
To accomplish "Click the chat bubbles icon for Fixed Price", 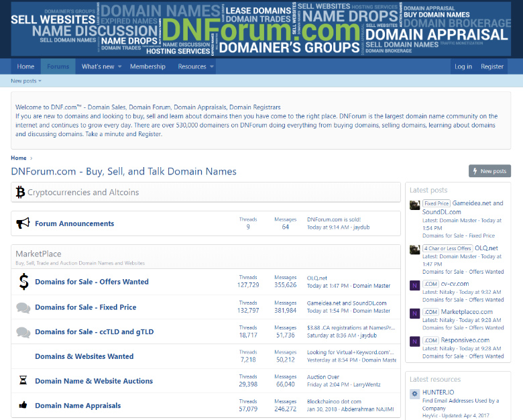I will pyautogui.click(x=23, y=307).
